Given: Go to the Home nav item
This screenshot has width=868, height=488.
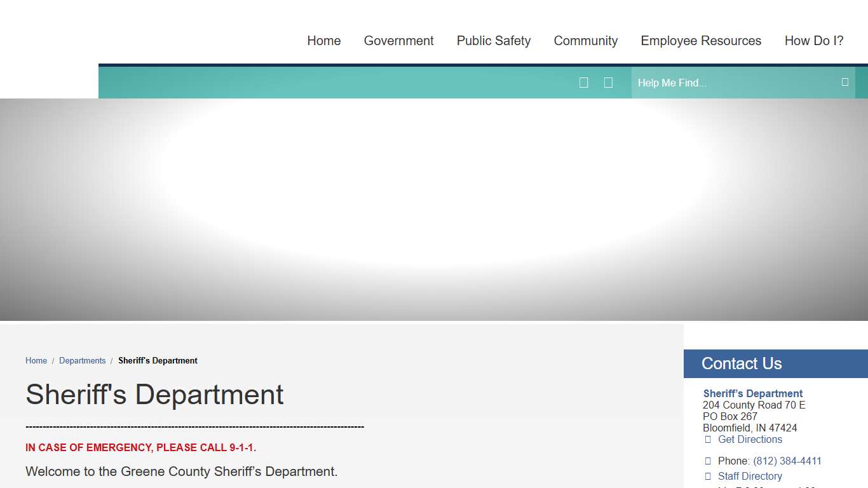Looking at the screenshot, I should click(323, 41).
